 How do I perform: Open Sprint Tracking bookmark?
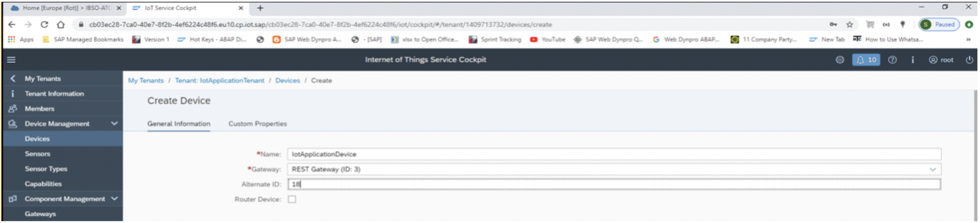pyautogui.click(x=495, y=39)
